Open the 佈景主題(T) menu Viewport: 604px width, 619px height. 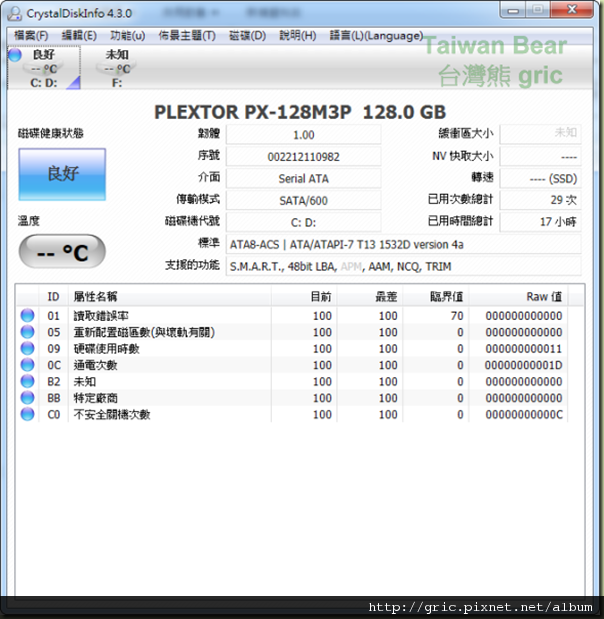click(x=187, y=36)
